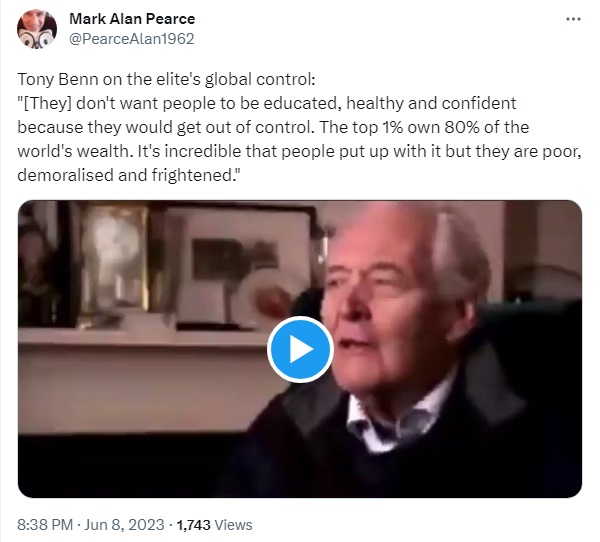Click the words "world's wealth" in tweet

pos(75,151)
